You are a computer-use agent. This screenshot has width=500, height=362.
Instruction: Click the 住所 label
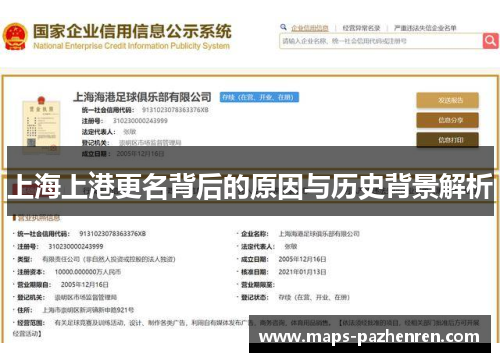25,310
